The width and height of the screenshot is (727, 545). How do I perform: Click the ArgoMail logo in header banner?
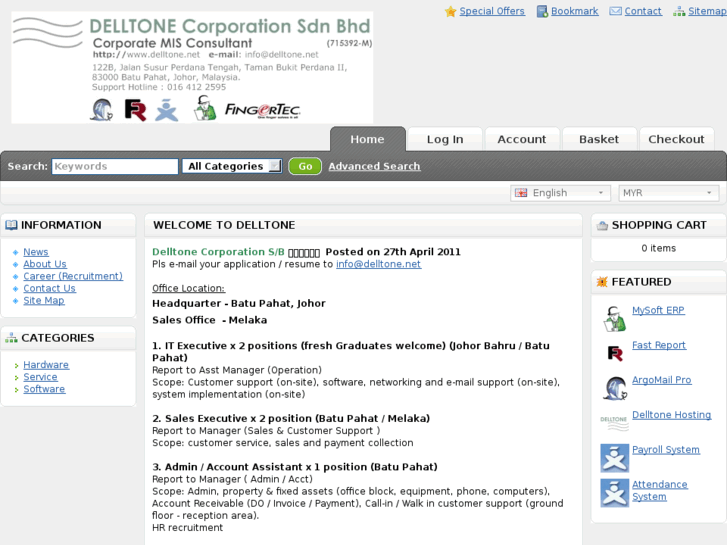102,110
